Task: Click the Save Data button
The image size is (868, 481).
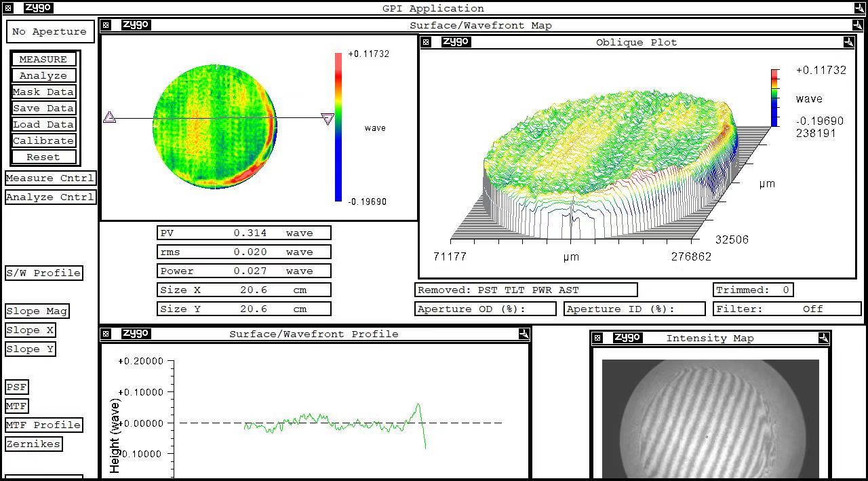Action: (43, 108)
